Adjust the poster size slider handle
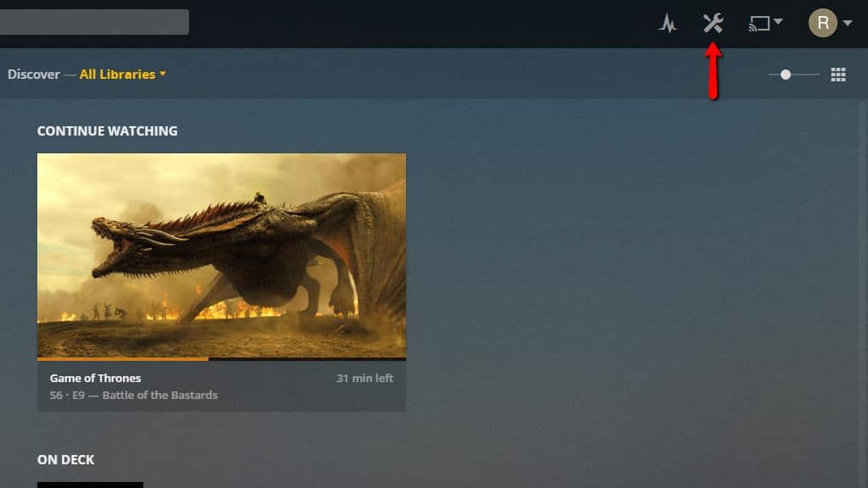Image resolution: width=868 pixels, height=488 pixels. [x=786, y=75]
